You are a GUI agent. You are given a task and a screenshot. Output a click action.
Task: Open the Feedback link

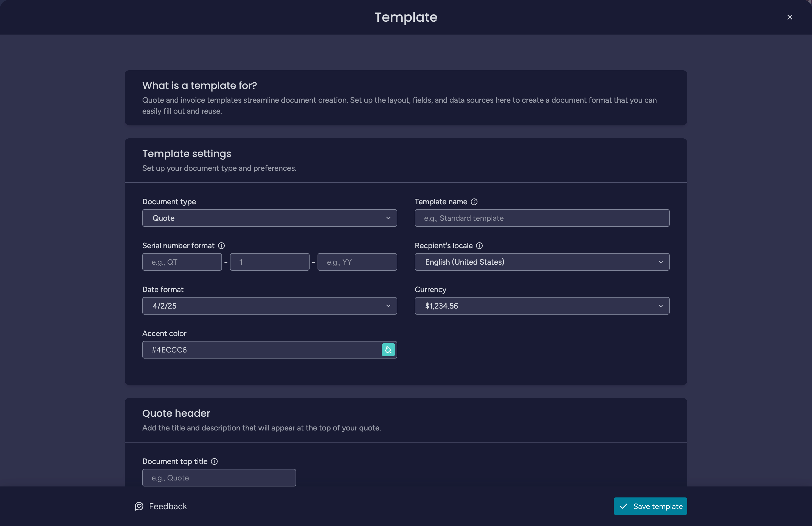tap(161, 506)
